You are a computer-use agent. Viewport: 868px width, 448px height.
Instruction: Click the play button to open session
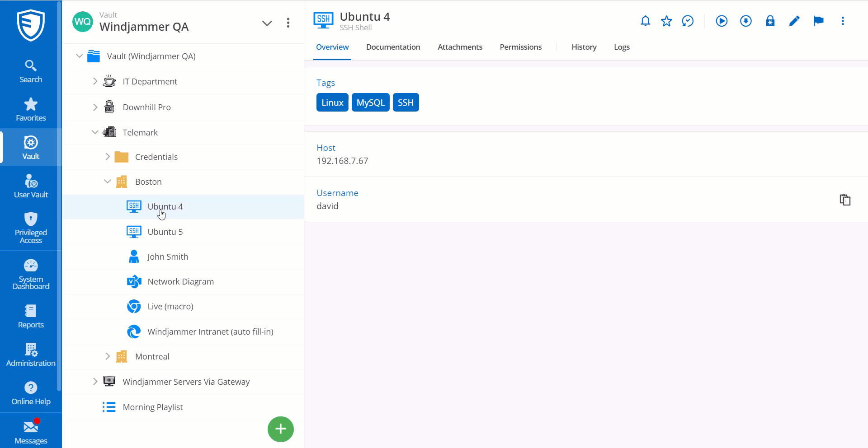722,21
